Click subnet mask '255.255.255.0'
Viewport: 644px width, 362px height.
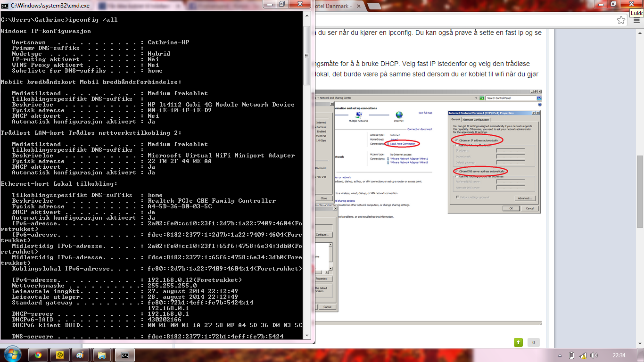click(x=172, y=286)
